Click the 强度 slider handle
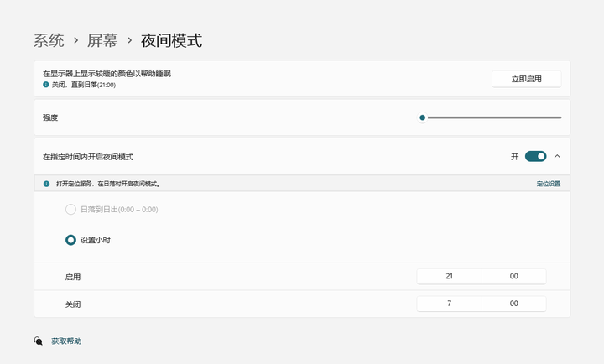This screenshot has height=364, width=604. [x=422, y=117]
